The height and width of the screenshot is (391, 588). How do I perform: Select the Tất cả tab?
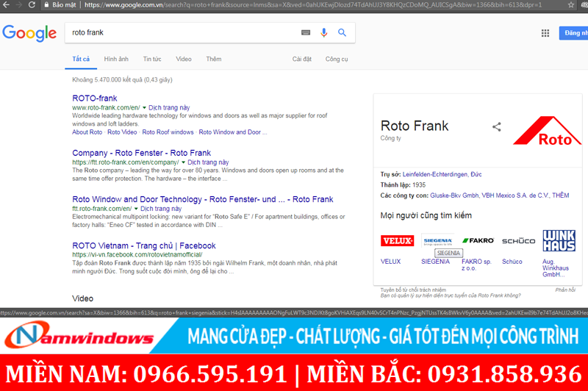pyautogui.click(x=81, y=59)
